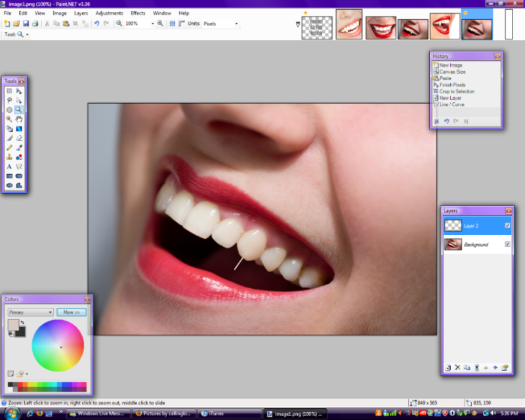Toggle the rulers toolbar button

[x=182, y=24]
